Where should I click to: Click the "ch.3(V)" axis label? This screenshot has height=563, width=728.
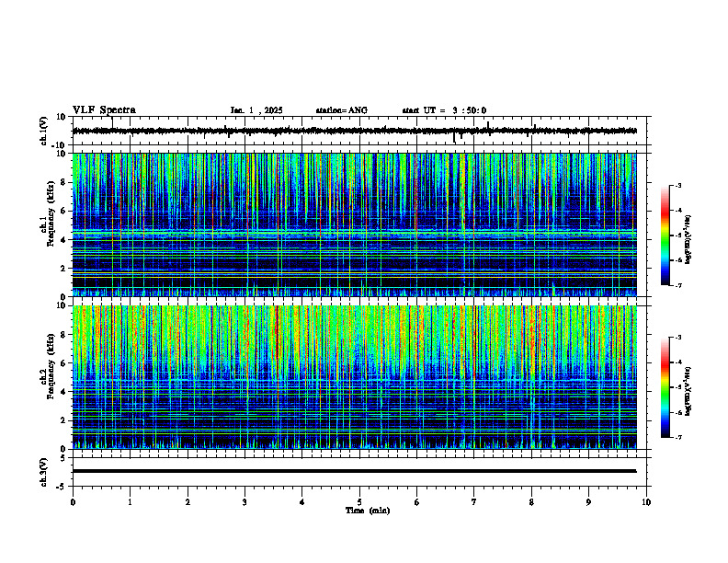click(43, 472)
